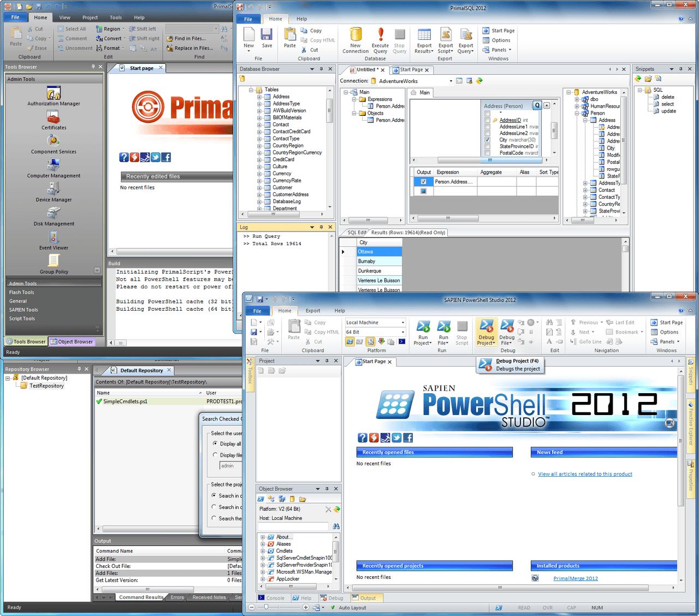699x616 pixels.
Task: Expand the Address table node
Action: point(259,97)
